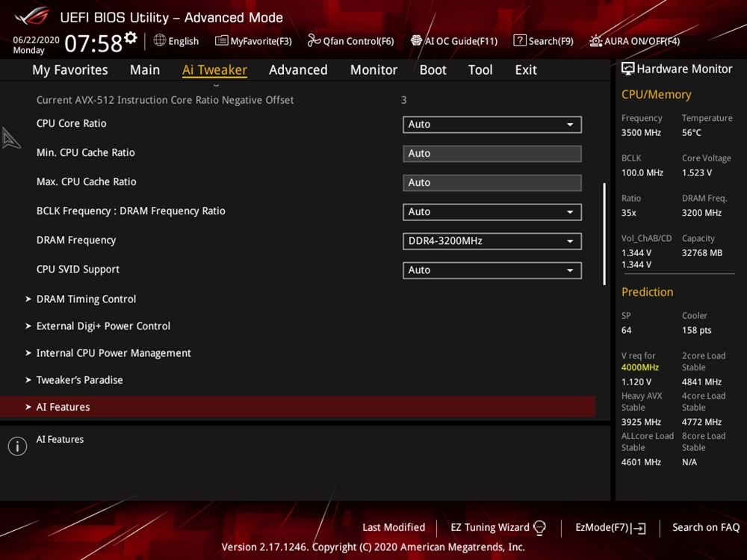
Task: Click the 07:58 clock display
Action: click(93, 43)
